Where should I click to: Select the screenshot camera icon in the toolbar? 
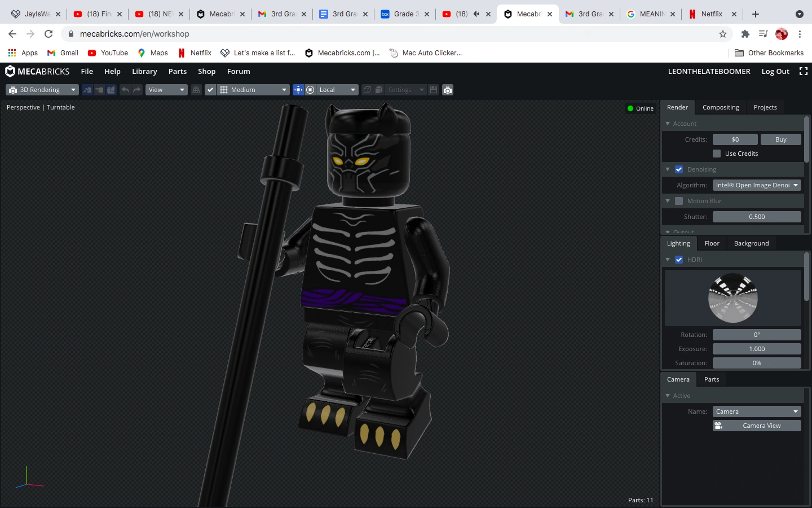click(x=448, y=89)
